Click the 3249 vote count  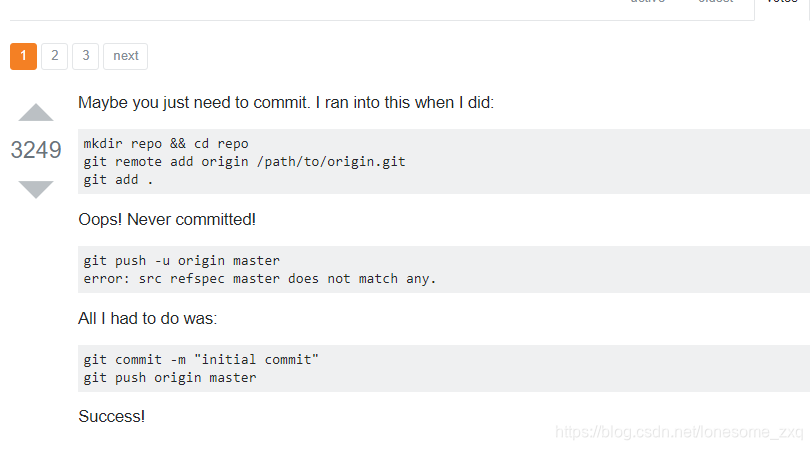(36, 150)
